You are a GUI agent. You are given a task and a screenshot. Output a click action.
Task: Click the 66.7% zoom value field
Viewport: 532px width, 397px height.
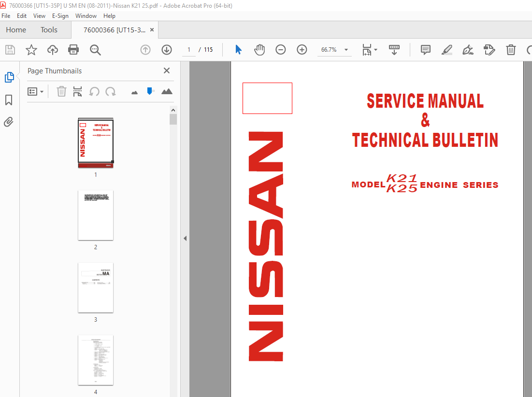[x=329, y=50]
